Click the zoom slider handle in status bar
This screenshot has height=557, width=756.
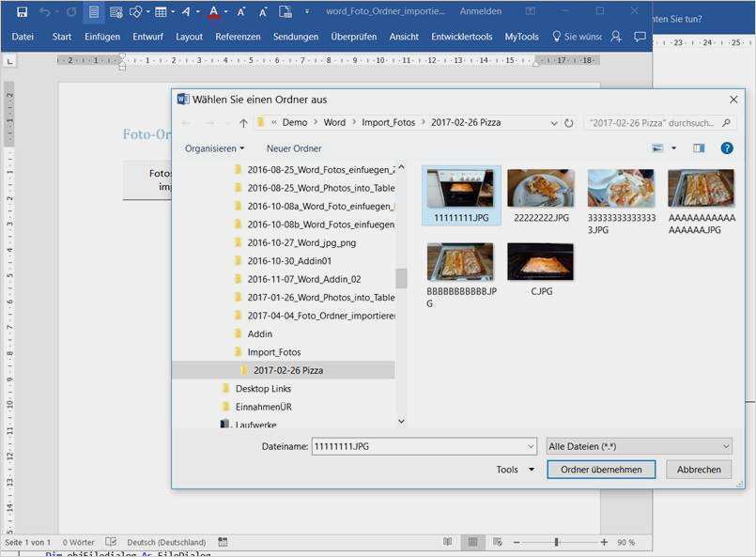(557, 542)
